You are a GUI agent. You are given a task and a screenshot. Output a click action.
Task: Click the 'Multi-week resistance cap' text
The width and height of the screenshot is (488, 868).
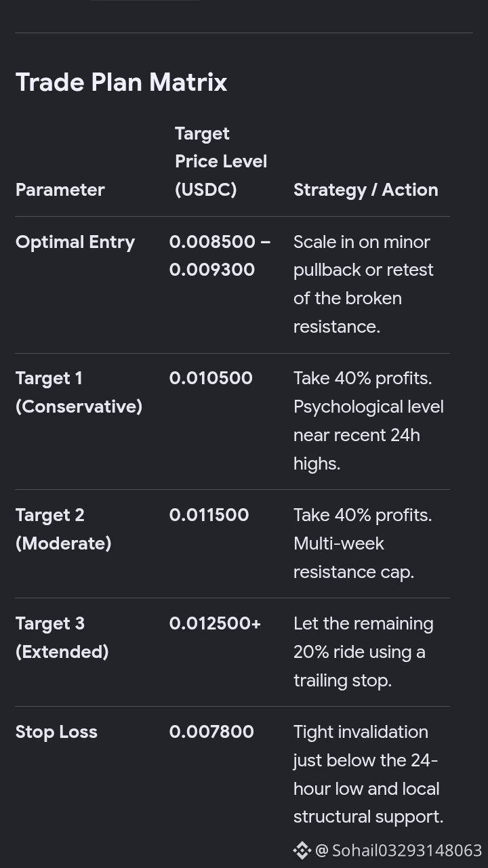[353, 558]
